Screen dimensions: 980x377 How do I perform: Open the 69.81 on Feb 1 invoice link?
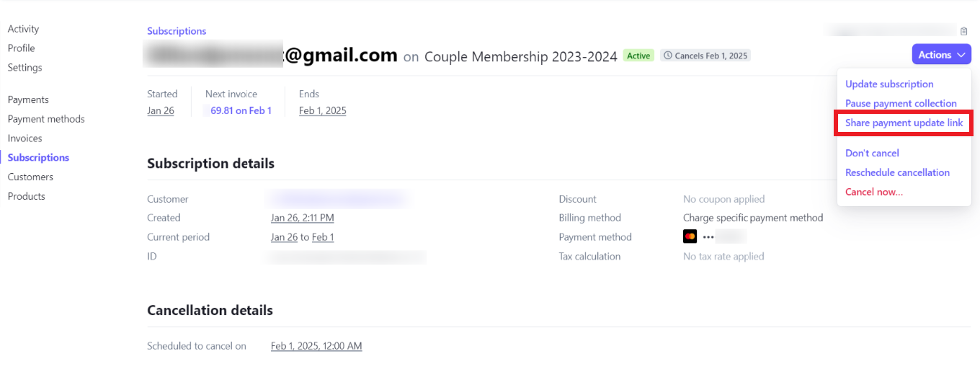click(x=238, y=111)
